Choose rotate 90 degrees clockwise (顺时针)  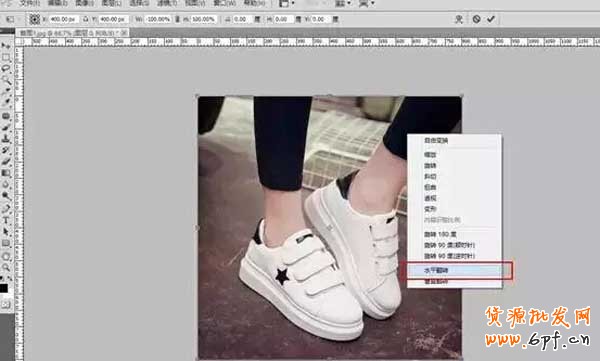click(454, 245)
